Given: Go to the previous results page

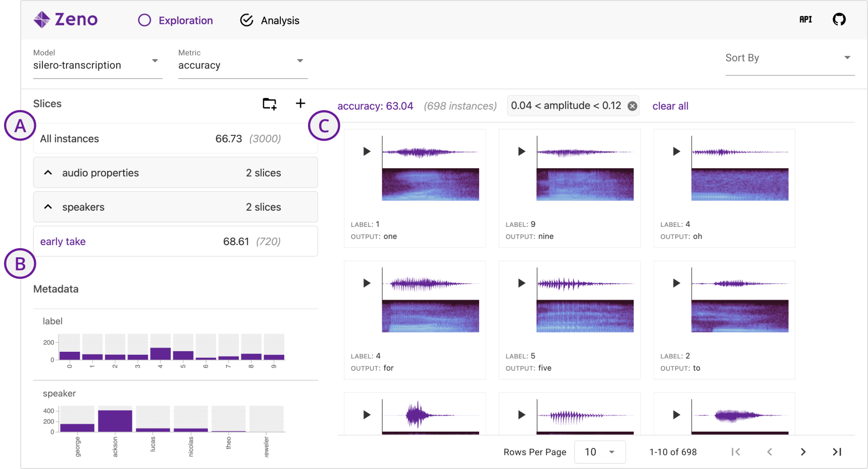Looking at the screenshot, I should (x=770, y=452).
